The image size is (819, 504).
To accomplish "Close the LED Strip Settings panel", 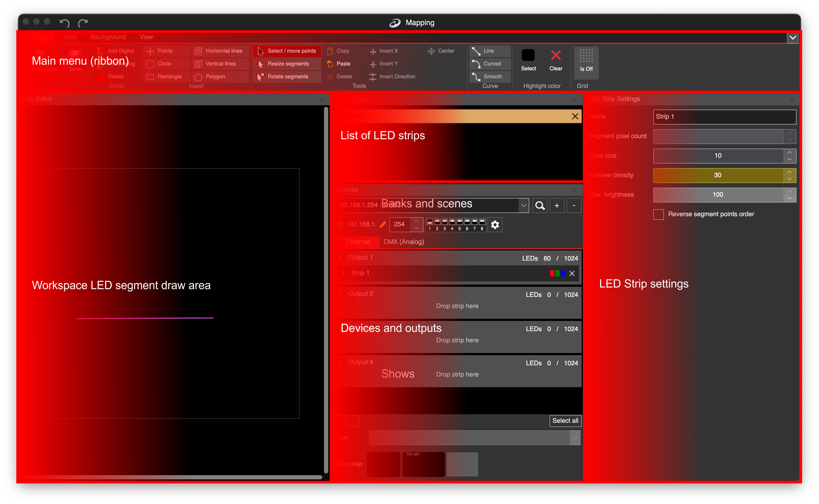I will (x=792, y=99).
